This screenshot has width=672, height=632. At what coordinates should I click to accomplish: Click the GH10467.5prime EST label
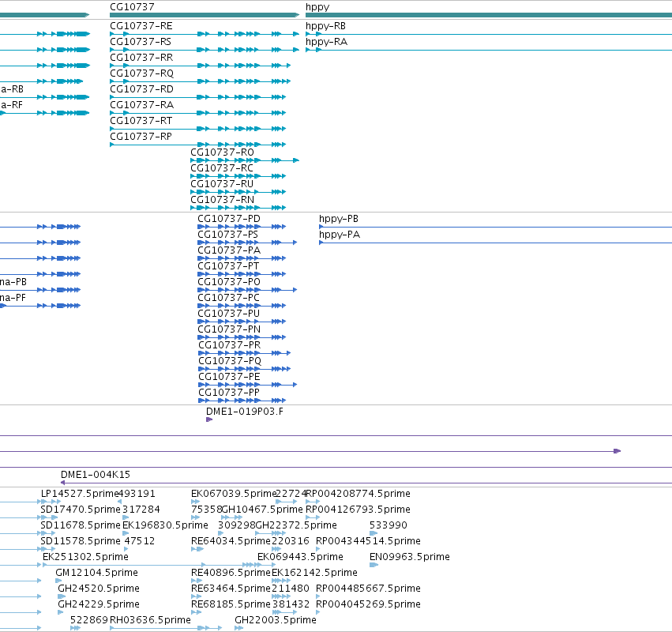click(x=262, y=510)
